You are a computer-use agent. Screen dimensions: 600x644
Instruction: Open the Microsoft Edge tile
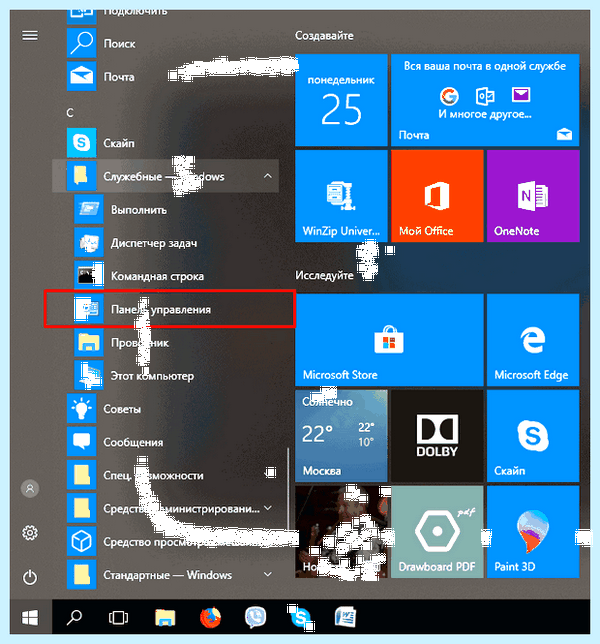point(533,340)
